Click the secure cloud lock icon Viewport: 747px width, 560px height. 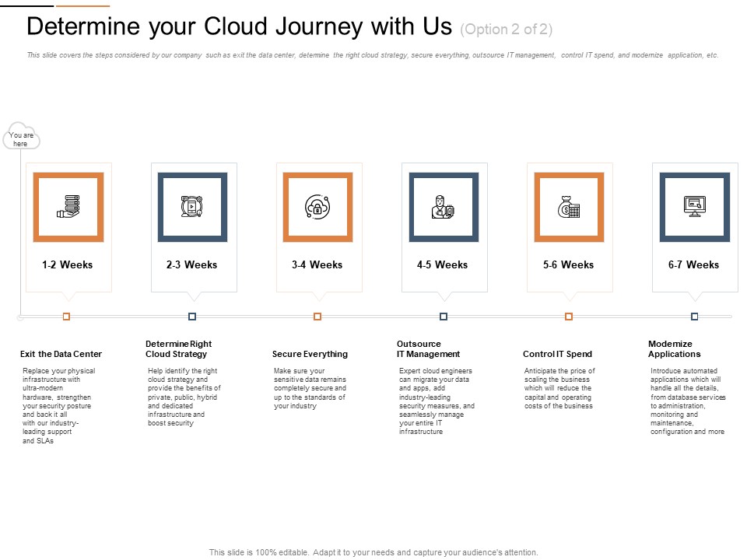[x=317, y=207]
